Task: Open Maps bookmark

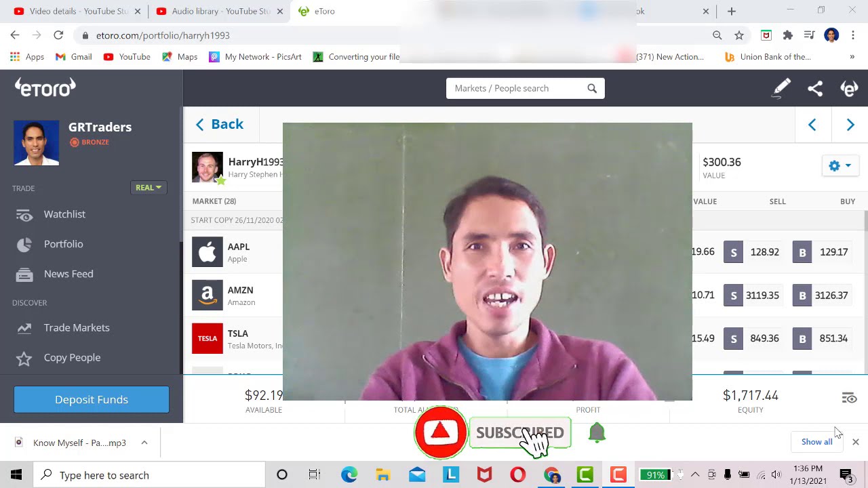Action: click(180, 57)
